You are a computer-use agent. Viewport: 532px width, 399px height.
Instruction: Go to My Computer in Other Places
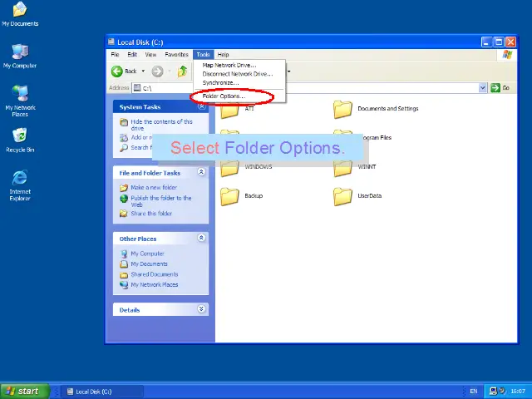(147, 254)
